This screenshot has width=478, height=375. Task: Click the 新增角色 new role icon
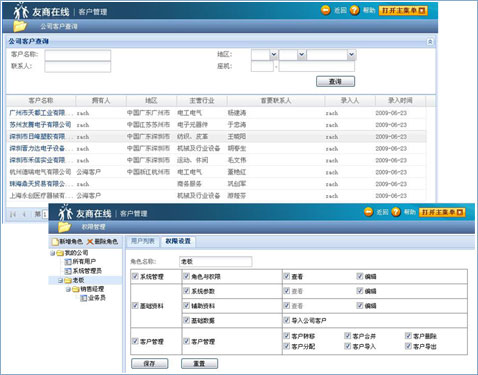point(55,241)
